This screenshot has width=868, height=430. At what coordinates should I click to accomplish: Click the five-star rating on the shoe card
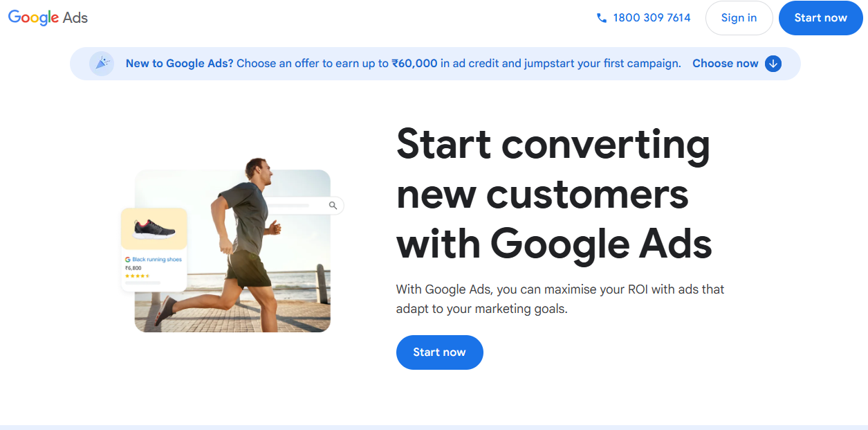[138, 275]
